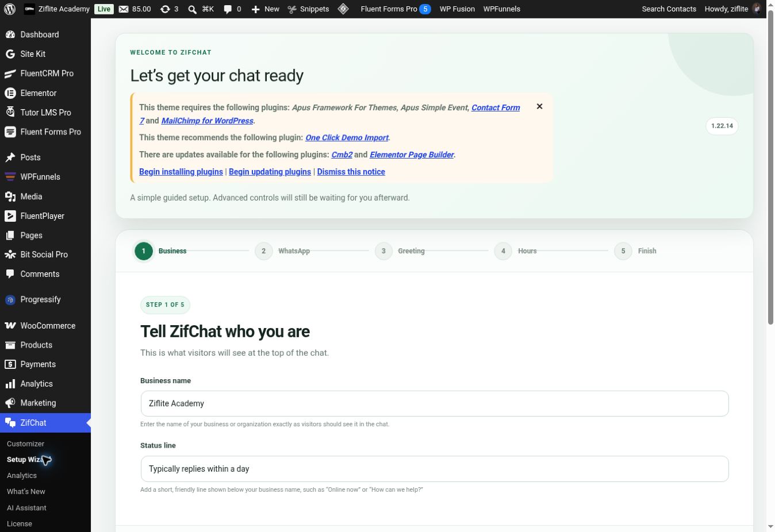Click the Media icon

pyautogui.click(x=10, y=196)
